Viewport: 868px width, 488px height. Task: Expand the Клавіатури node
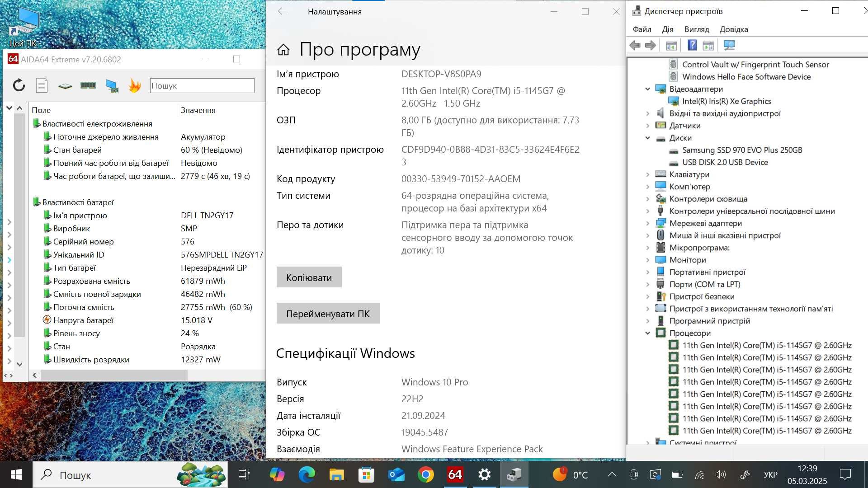647,174
